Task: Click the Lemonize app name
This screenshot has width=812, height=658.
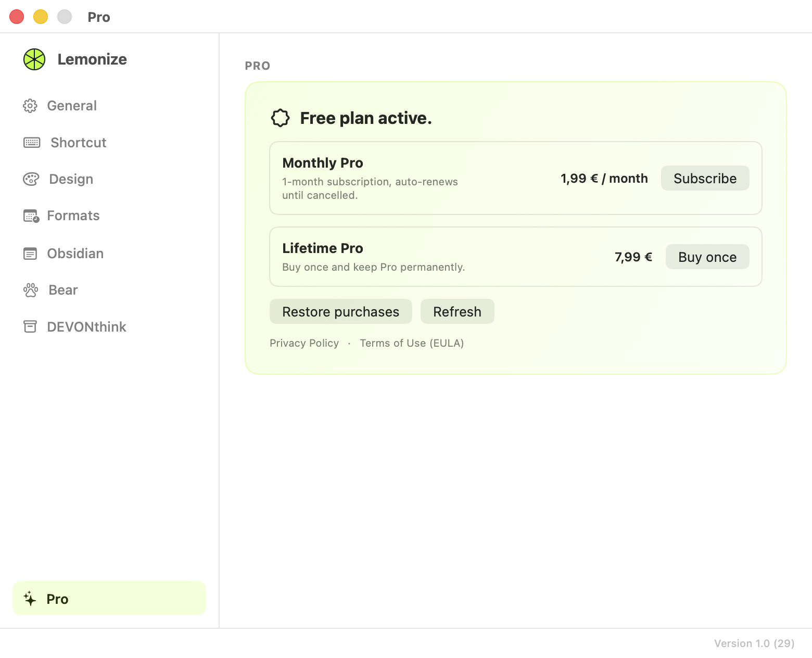Action: click(x=92, y=59)
